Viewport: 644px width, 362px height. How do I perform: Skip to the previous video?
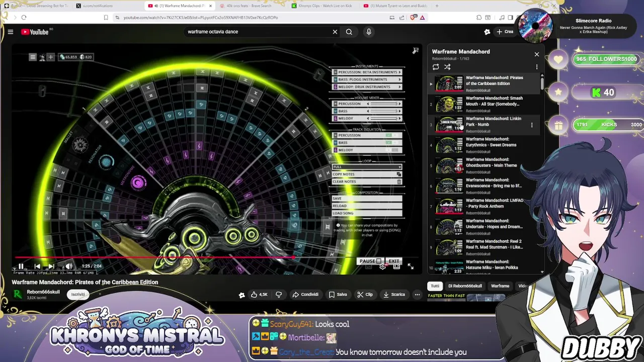[37, 266]
